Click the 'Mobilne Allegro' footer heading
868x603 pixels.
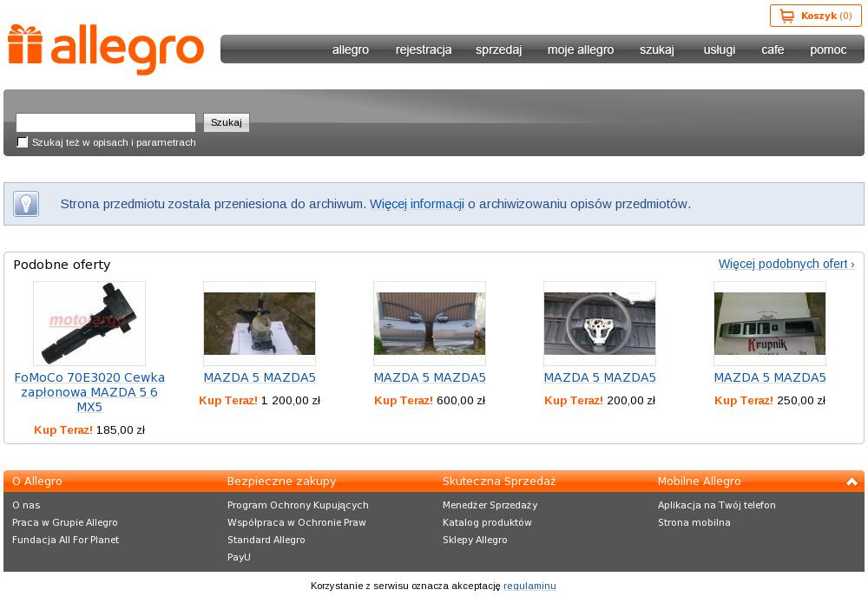click(699, 482)
